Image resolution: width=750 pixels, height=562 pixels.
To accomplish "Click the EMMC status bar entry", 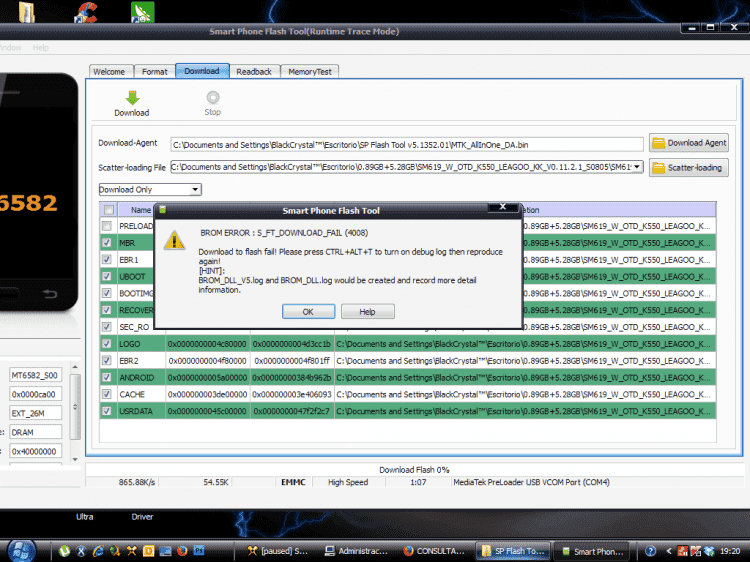I will tap(293, 482).
